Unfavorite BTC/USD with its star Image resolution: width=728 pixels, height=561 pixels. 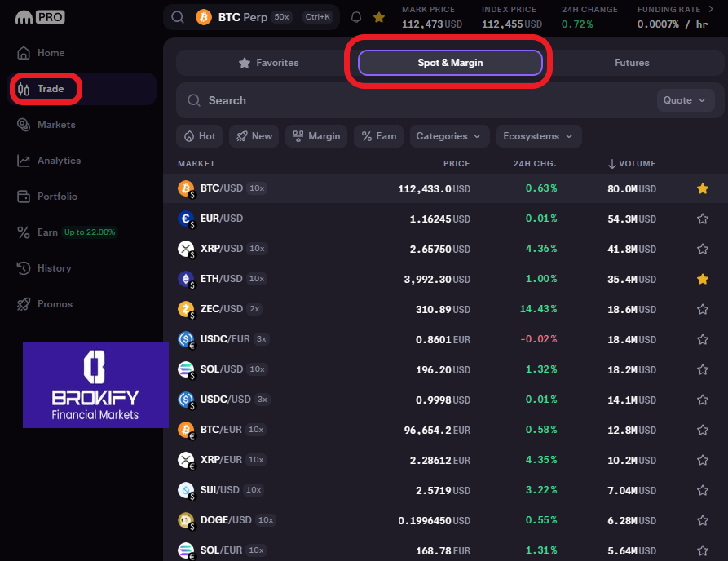pos(702,188)
